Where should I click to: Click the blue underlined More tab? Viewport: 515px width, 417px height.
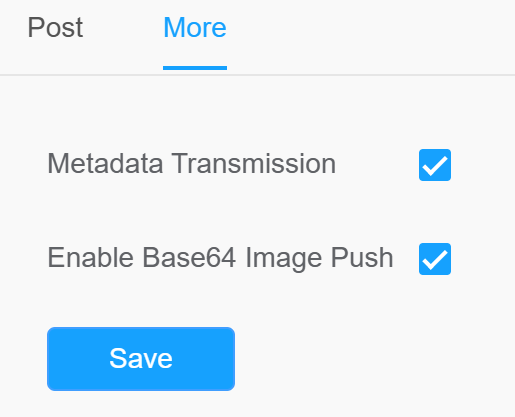coord(195,28)
